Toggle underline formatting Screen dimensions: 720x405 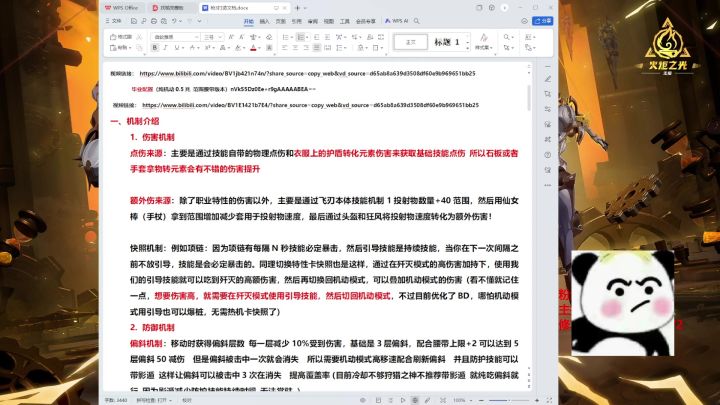pyautogui.click(x=177, y=47)
